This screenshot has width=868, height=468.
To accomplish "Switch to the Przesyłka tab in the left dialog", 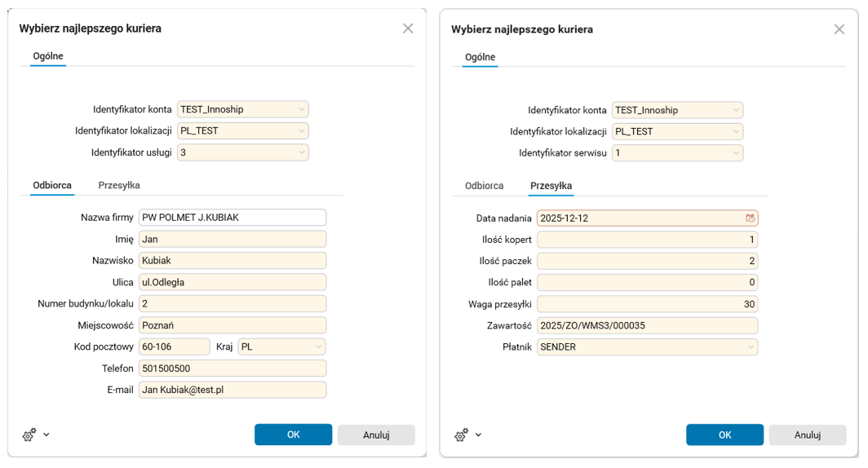I will coord(119,185).
